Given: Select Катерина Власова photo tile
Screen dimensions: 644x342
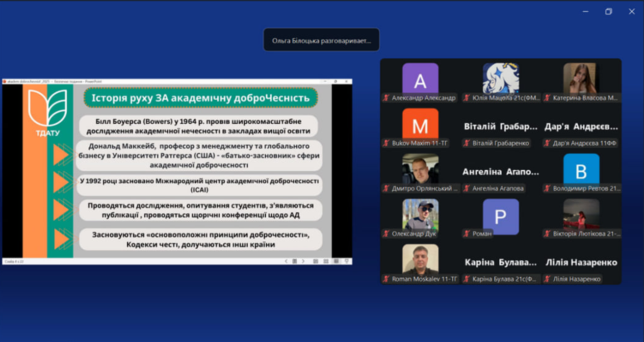Looking at the screenshot, I should coord(581,79).
